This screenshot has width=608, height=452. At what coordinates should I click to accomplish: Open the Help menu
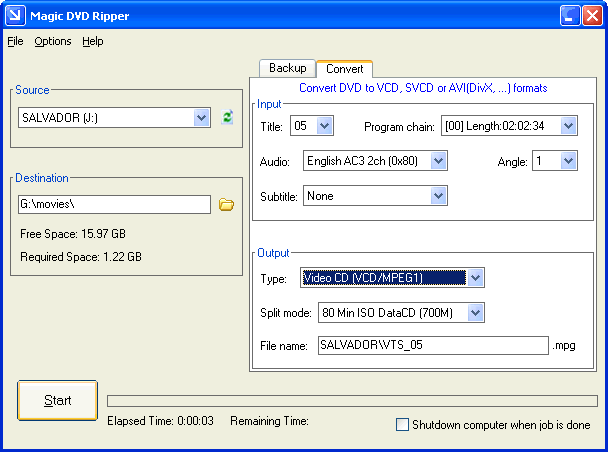tap(93, 41)
